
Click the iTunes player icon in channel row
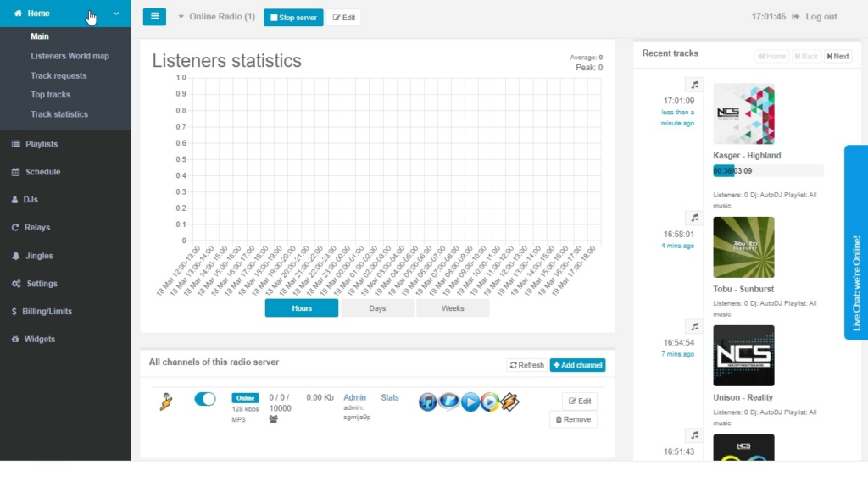point(428,401)
